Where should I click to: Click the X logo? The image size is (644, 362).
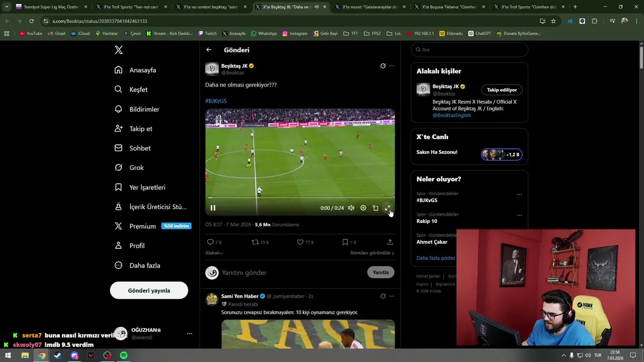119,50
